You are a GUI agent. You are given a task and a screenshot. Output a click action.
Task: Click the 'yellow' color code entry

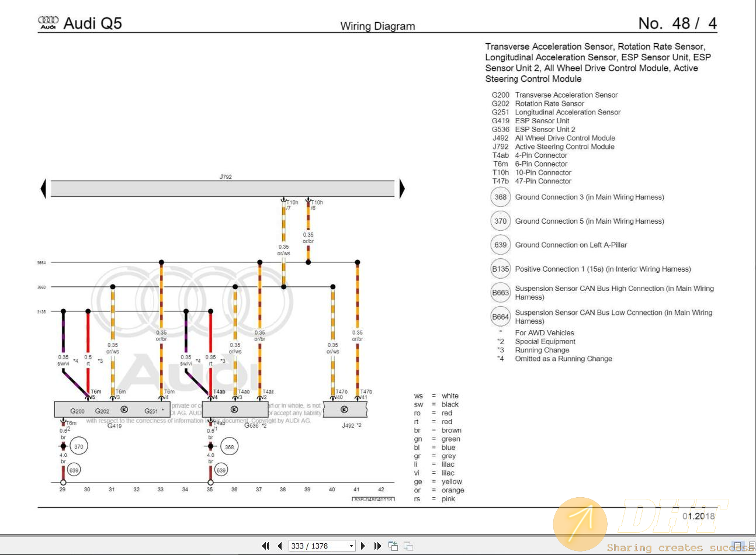click(452, 482)
